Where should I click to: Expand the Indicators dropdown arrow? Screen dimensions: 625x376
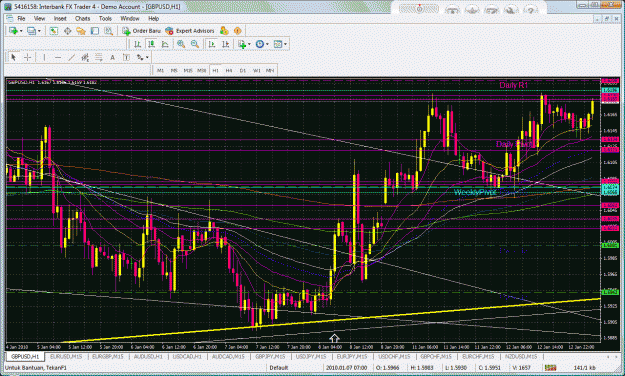coord(249,44)
